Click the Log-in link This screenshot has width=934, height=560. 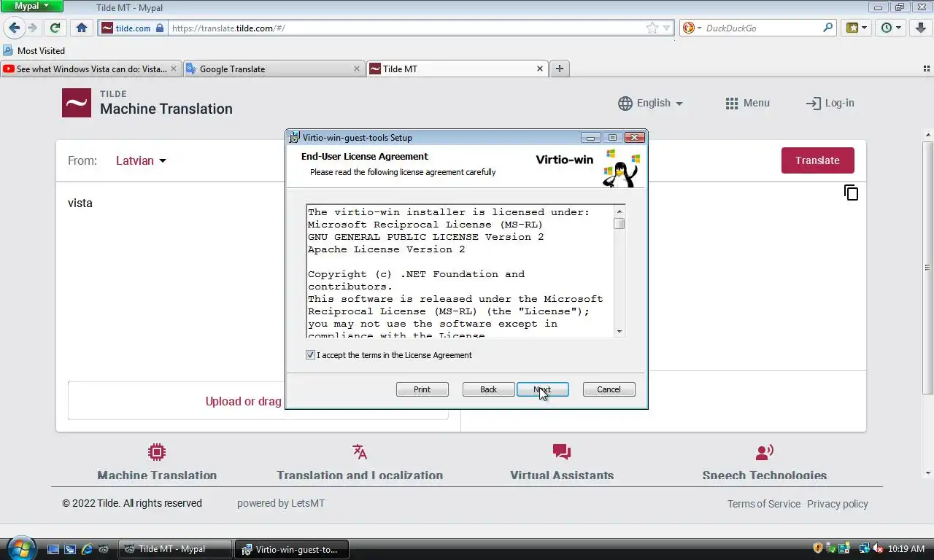point(830,103)
